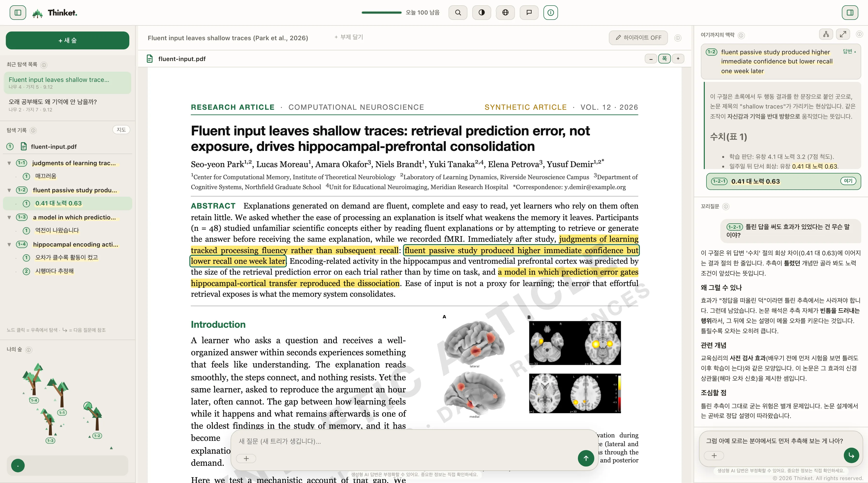
Task: Click the 1-2 context card
Action: pos(781,61)
